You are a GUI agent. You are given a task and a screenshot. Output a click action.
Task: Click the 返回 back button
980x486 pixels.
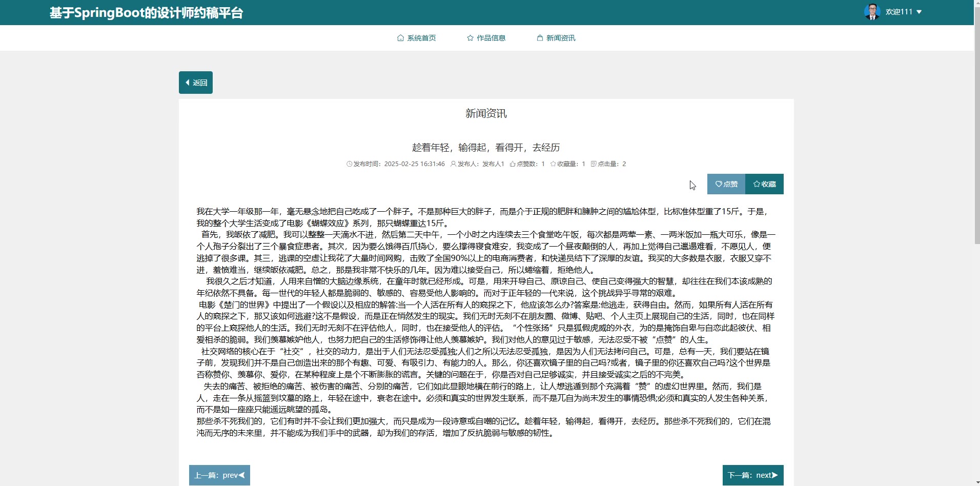point(196,83)
